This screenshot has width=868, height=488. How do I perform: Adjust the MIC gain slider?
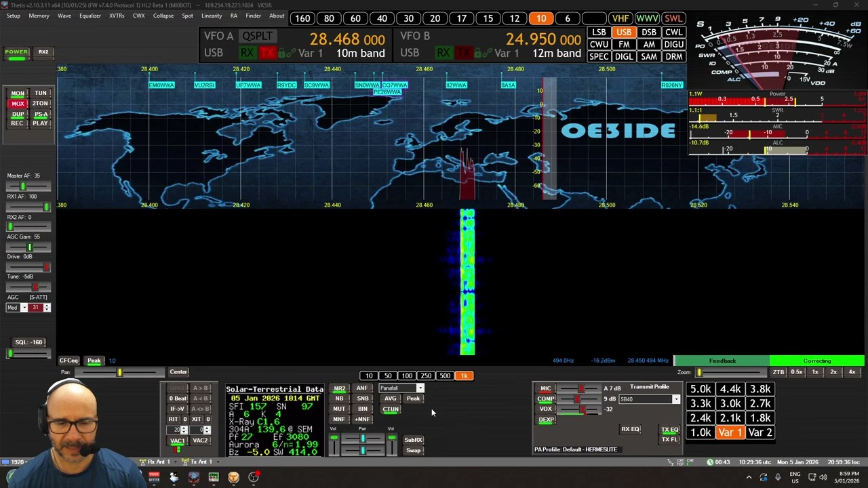coord(580,388)
